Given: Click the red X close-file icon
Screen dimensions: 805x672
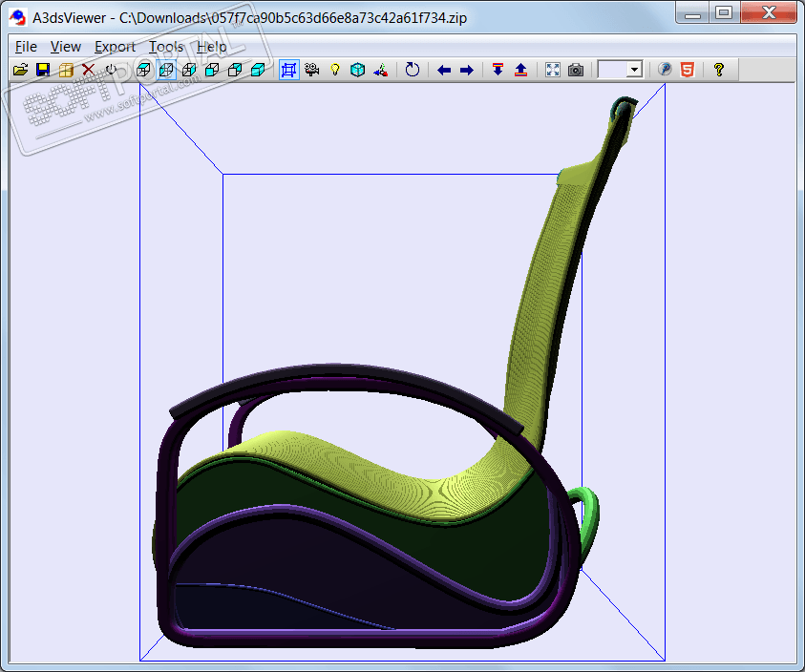Looking at the screenshot, I should point(88,70).
